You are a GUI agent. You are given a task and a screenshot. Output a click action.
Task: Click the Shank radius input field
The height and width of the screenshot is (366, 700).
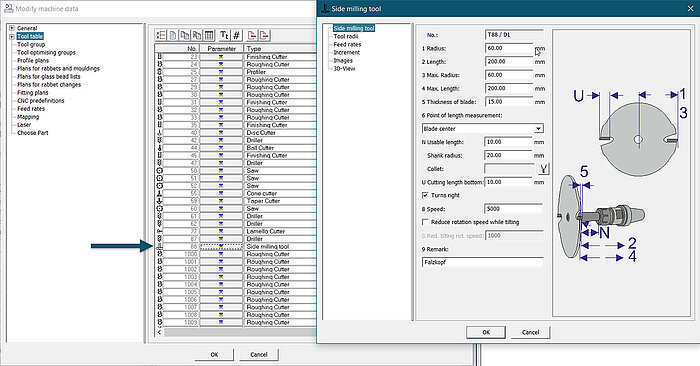coord(508,155)
